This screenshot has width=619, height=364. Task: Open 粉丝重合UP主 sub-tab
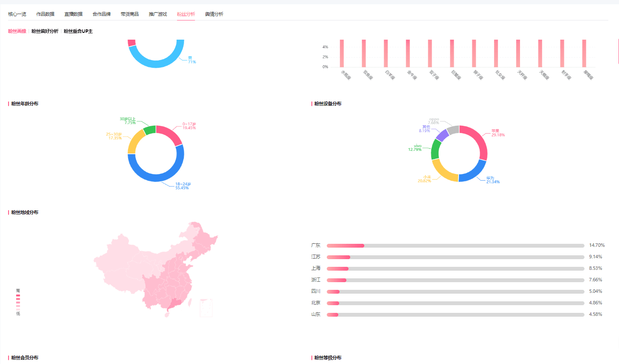click(x=78, y=31)
